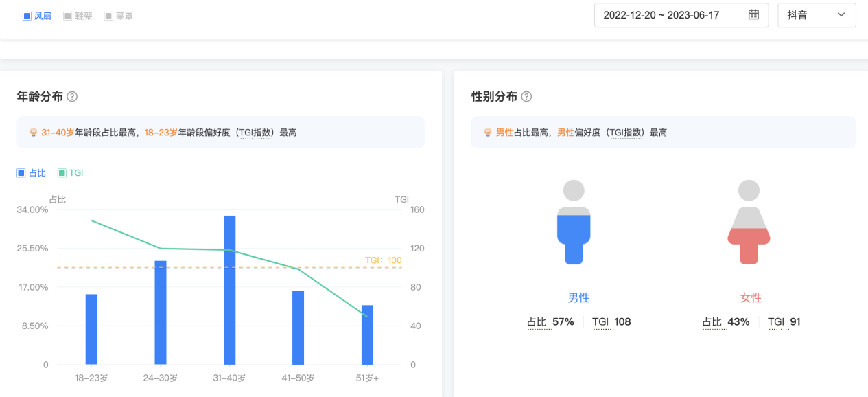Expand platform list via chevron arrow
Screen dimensions: 868x397
[841, 15]
